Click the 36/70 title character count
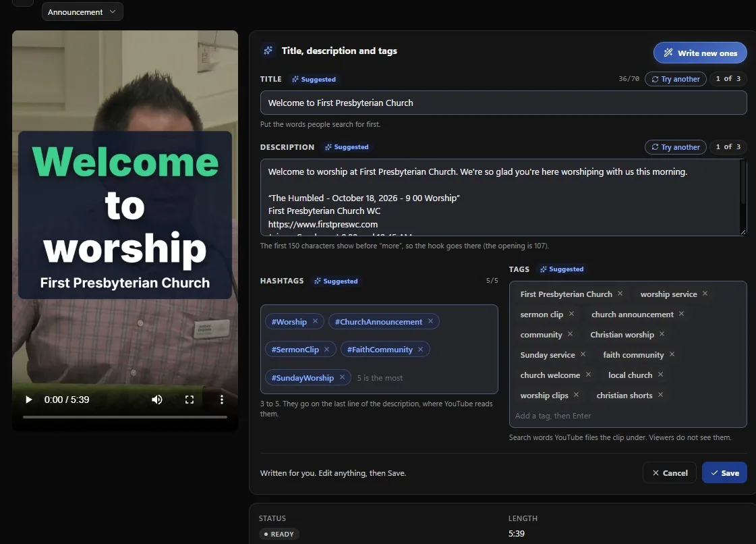Viewport: 756px width, 544px height. pos(629,79)
